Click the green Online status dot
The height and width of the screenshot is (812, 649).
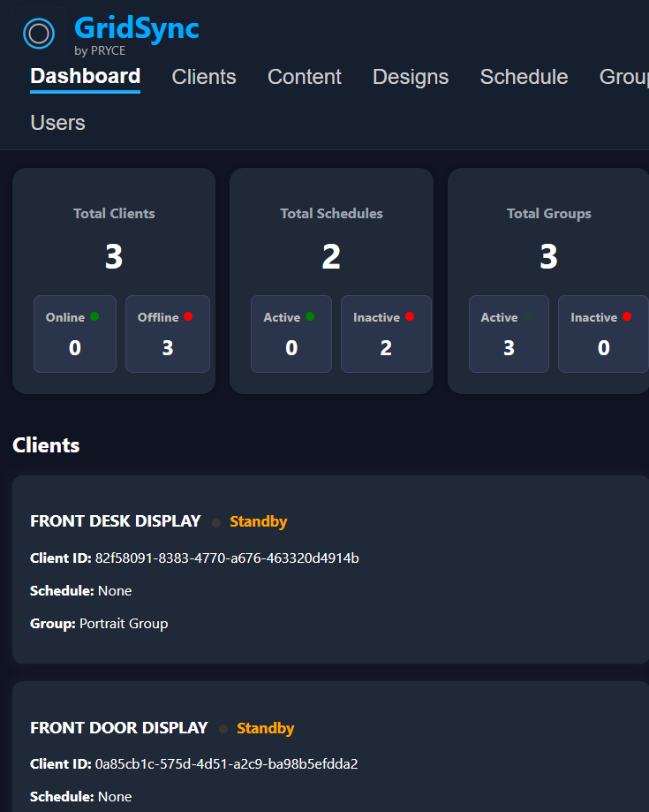click(94, 316)
